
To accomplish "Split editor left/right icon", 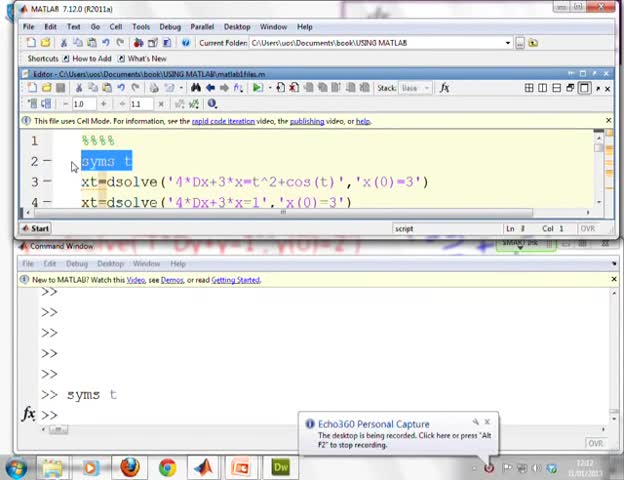I will 542,88.
